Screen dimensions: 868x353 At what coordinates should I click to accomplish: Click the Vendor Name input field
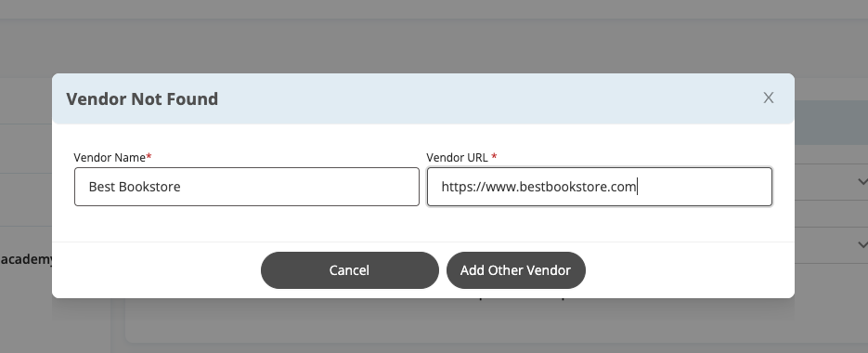(x=247, y=187)
